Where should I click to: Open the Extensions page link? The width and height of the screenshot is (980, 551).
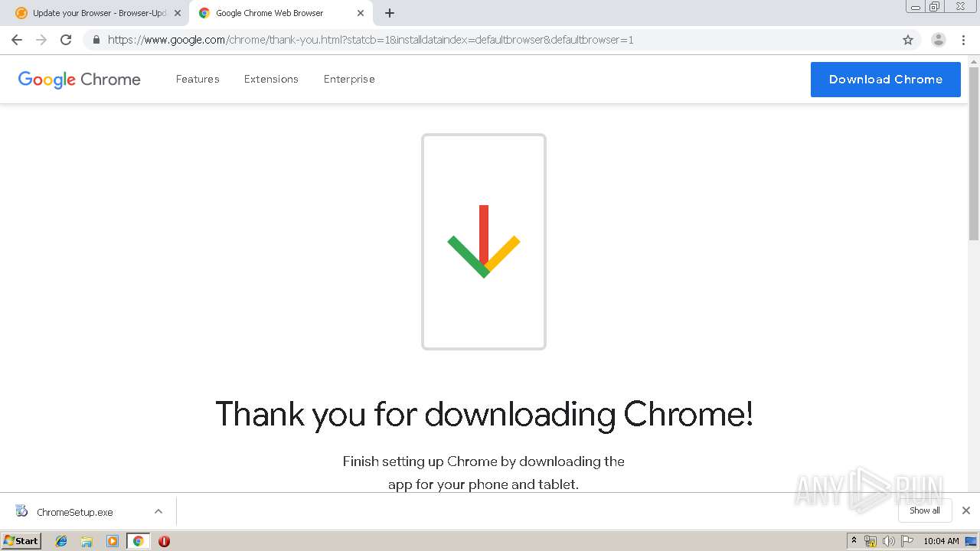(271, 79)
